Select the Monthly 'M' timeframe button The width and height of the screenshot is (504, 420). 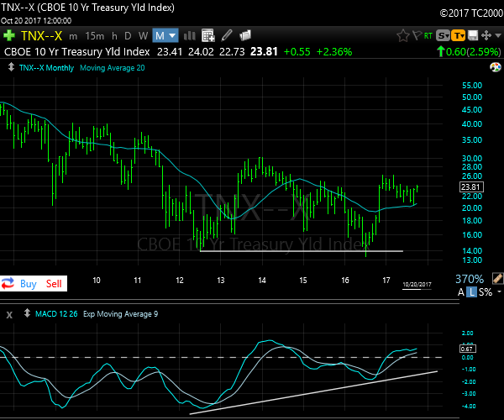[160, 35]
